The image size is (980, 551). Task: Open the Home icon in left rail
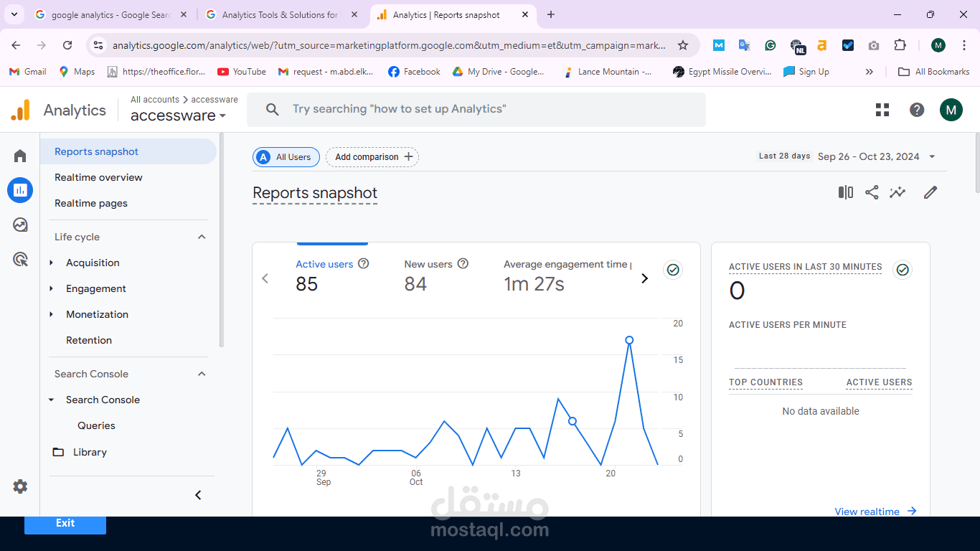click(20, 156)
